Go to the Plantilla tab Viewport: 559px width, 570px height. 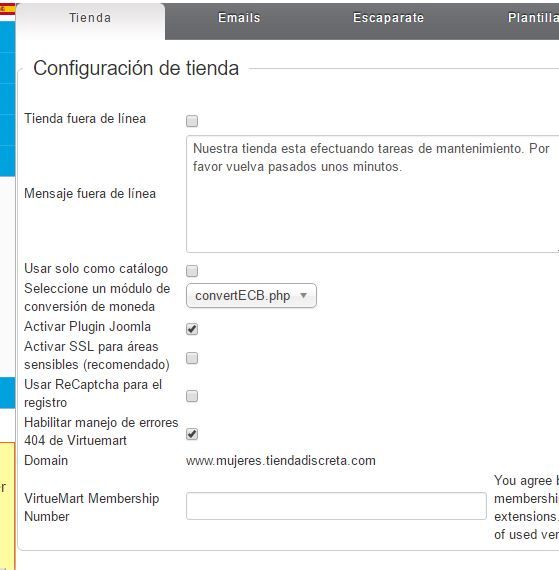click(533, 18)
